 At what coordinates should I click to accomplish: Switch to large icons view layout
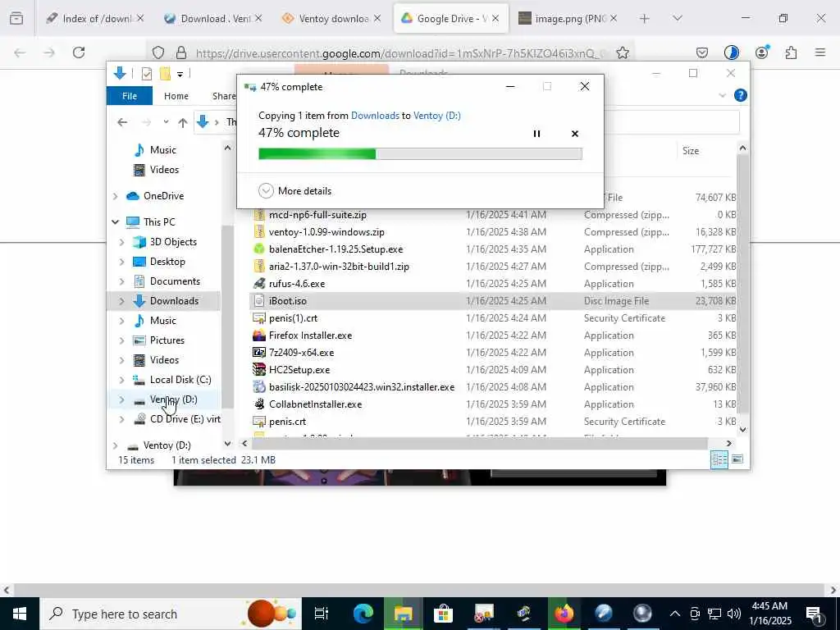pos(737,459)
